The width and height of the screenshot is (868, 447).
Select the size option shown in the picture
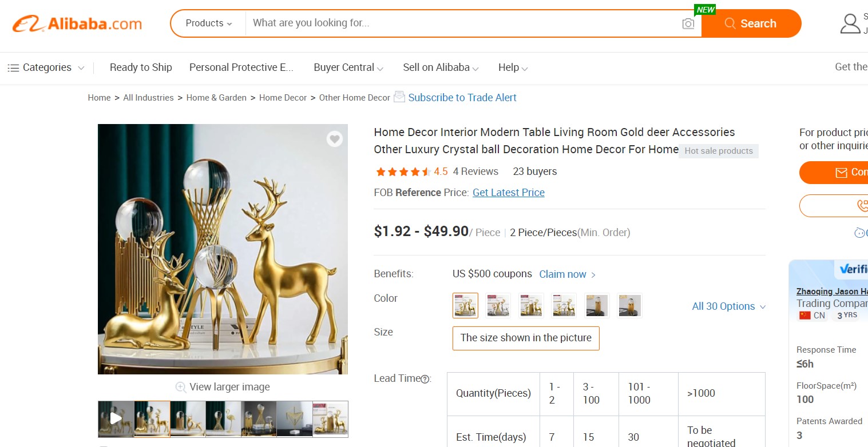(x=525, y=338)
